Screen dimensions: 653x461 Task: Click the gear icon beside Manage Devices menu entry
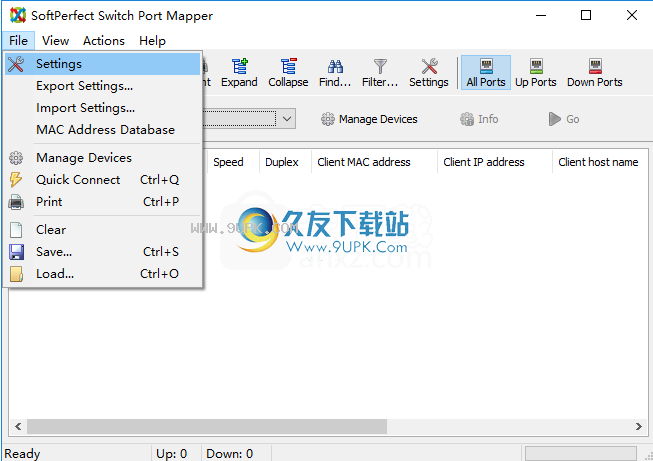pyautogui.click(x=16, y=158)
